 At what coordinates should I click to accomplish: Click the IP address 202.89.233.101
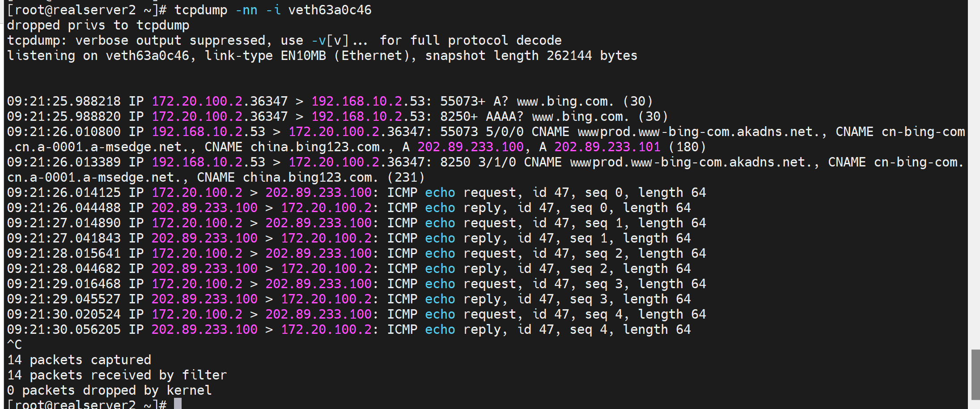607,147
